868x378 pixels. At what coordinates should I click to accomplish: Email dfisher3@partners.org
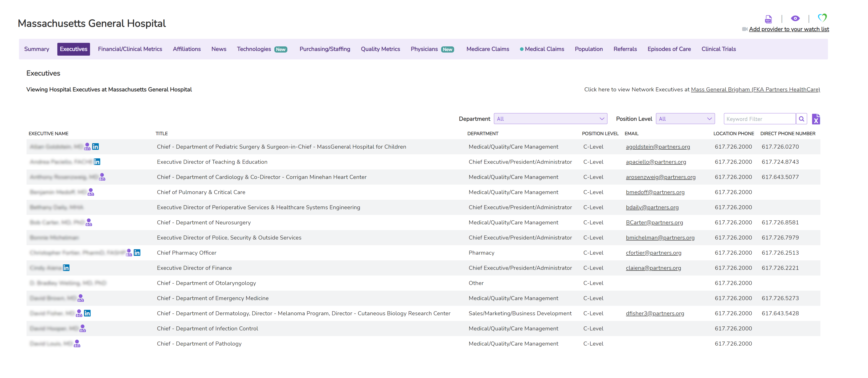pyautogui.click(x=655, y=313)
